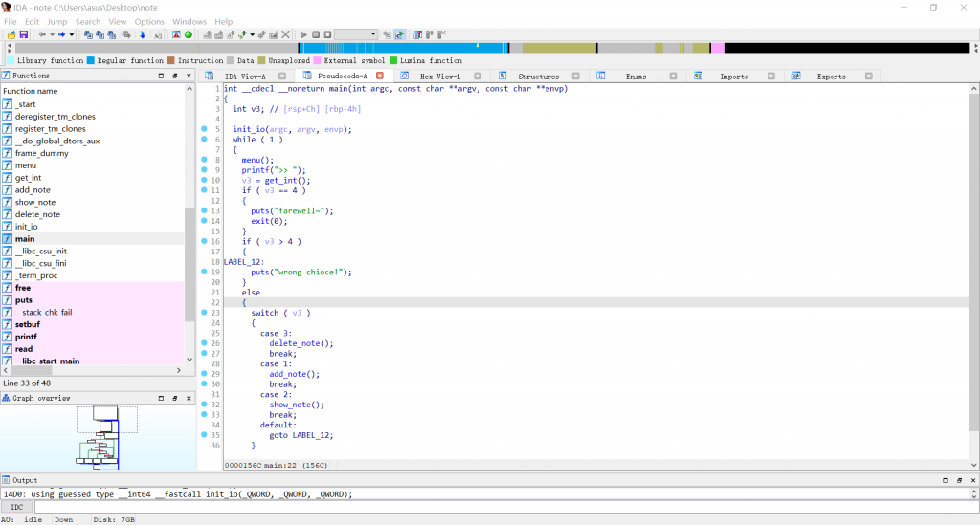Click the highlighted toolbar icon right of debugger combo
Viewport: 980px width, 525px height.
point(399,35)
